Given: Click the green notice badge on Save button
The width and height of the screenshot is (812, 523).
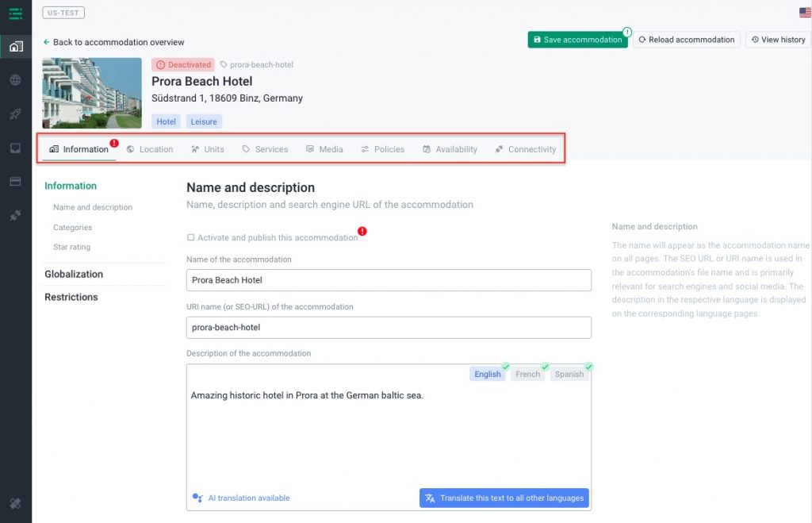Looking at the screenshot, I should [x=627, y=32].
